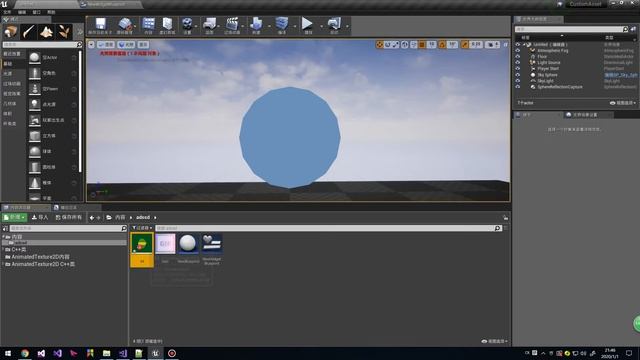
Task: Open the File menu
Action: coord(7,12)
